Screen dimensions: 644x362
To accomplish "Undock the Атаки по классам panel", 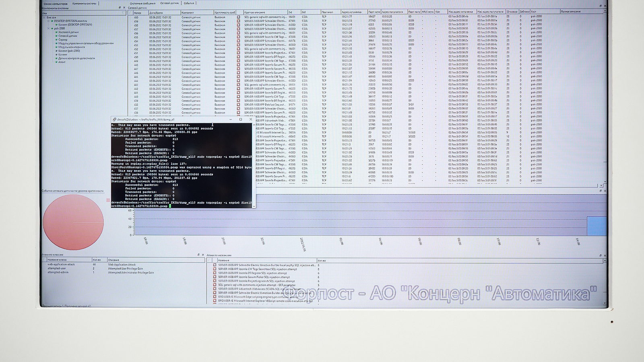I will click(x=198, y=255).
